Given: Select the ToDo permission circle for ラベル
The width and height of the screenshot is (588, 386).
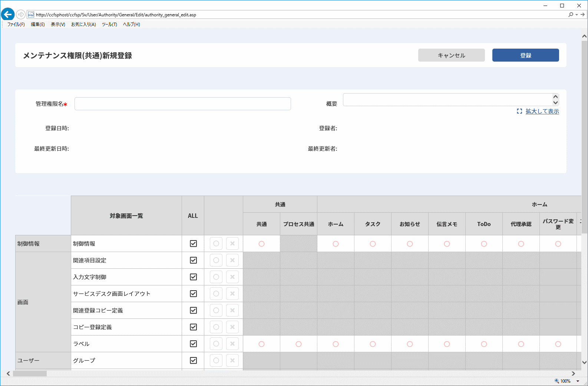Looking at the screenshot, I should tap(484, 344).
